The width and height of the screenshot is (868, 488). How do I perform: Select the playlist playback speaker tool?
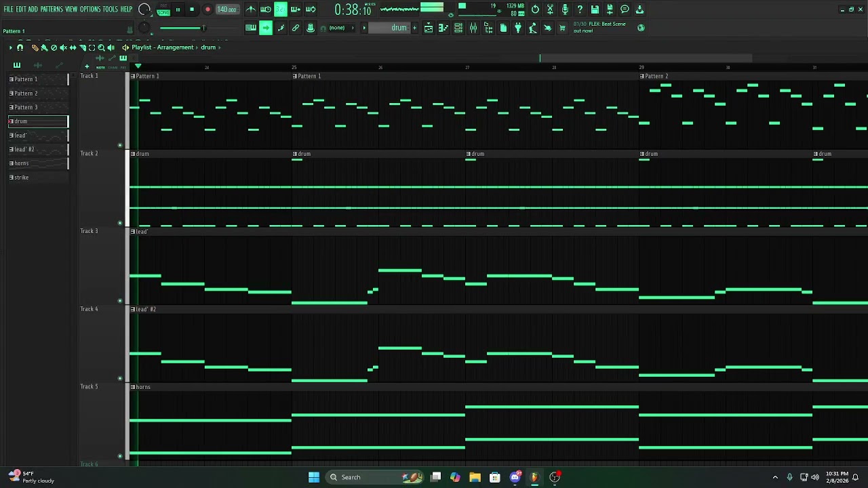click(x=111, y=47)
